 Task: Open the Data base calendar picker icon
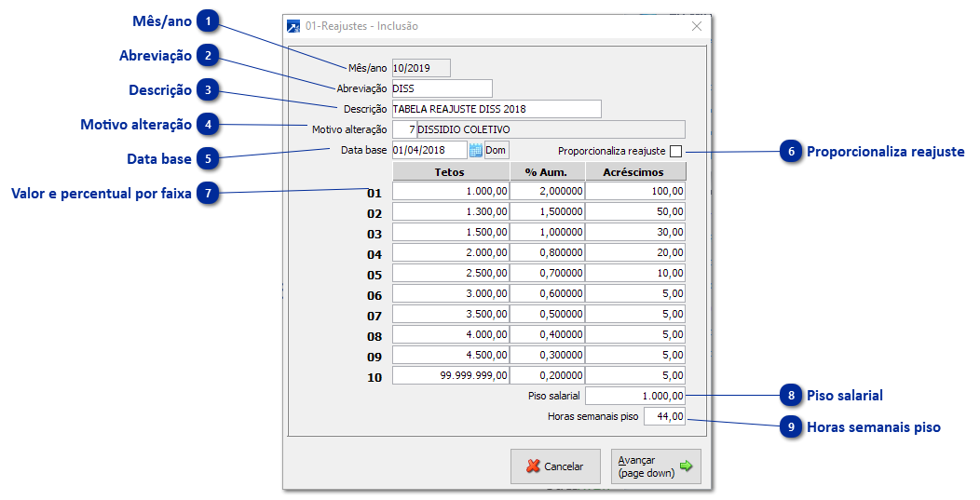coord(475,150)
